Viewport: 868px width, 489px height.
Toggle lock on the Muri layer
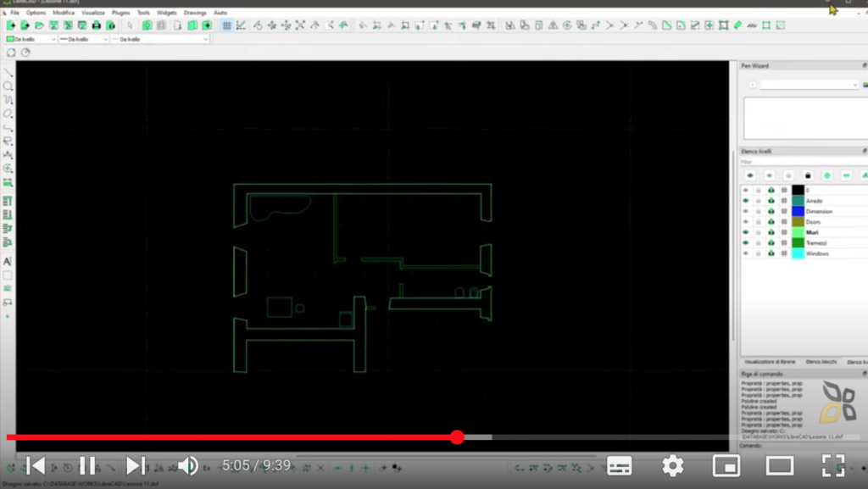click(x=759, y=232)
